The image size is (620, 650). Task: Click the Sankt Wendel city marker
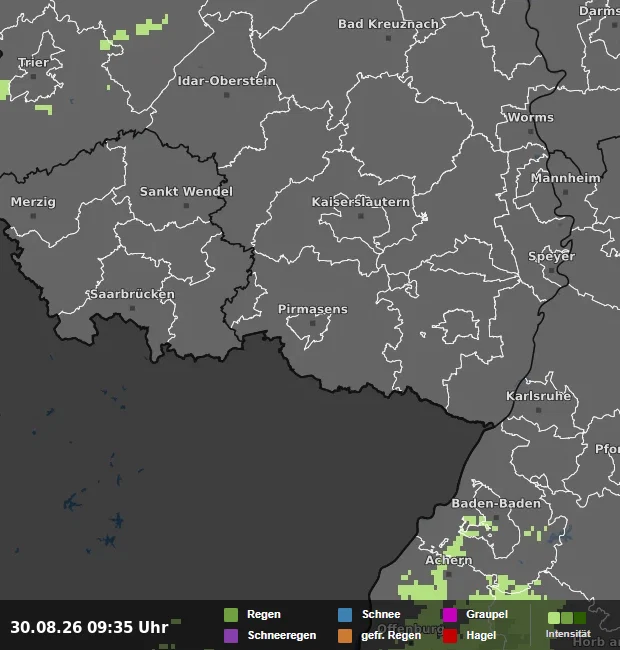(186, 206)
